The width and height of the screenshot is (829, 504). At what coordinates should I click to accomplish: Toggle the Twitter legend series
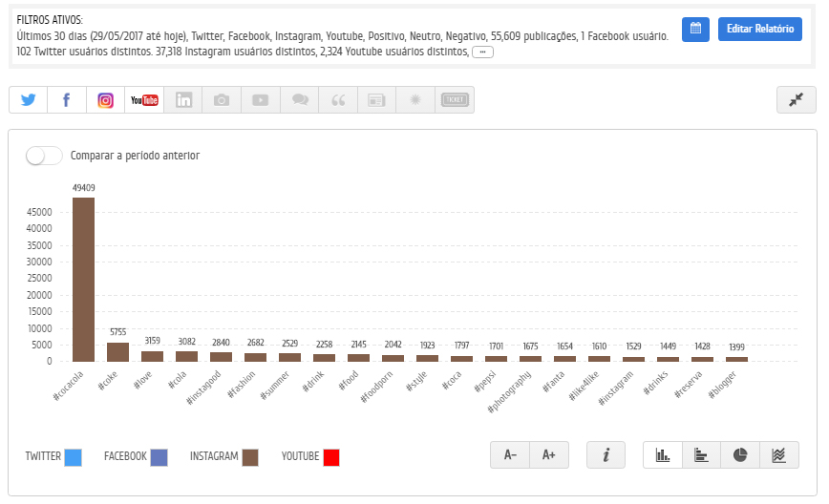pyautogui.click(x=53, y=456)
